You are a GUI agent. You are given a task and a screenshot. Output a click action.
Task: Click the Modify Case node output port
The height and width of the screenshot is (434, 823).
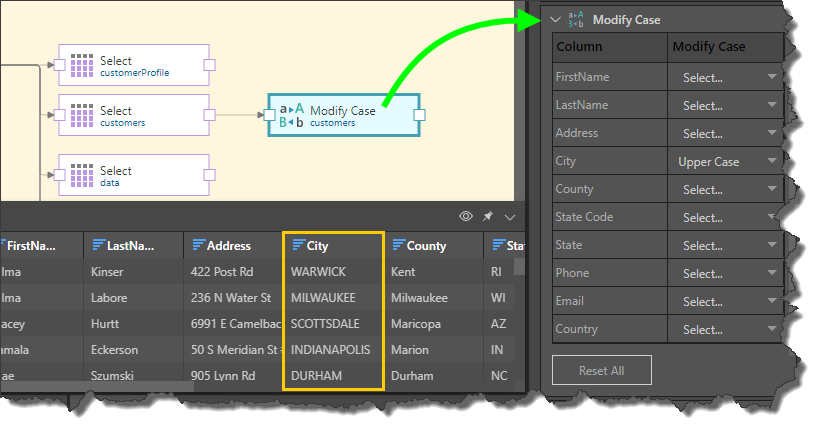coord(420,116)
